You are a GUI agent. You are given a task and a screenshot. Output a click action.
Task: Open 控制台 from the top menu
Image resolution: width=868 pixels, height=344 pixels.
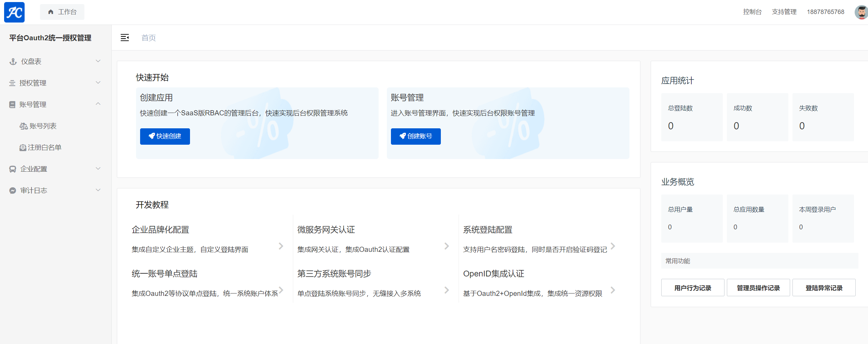click(752, 11)
